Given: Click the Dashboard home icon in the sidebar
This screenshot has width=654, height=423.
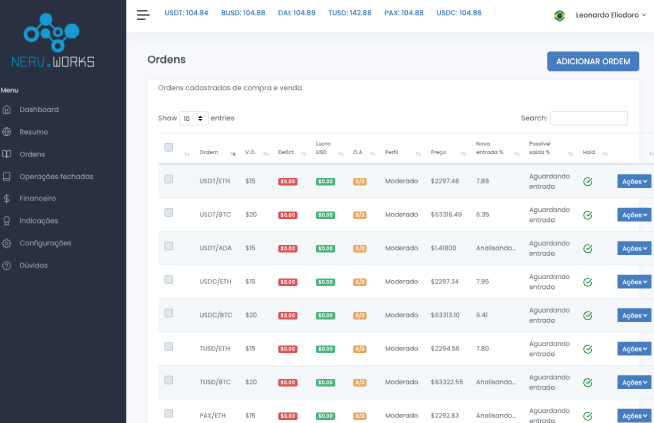Looking at the screenshot, I should tap(7, 109).
